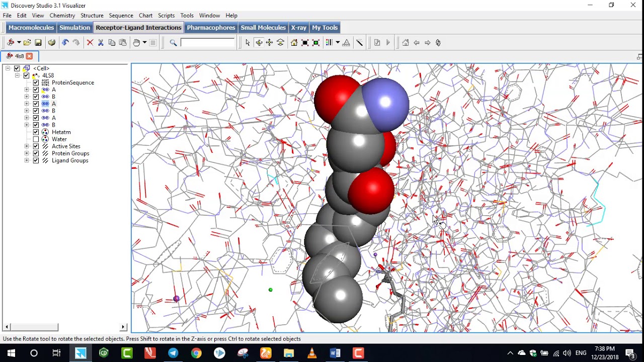The height and width of the screenshot is (362, 644).
Task: Click the wand tool icon
Action: point(359,43)
